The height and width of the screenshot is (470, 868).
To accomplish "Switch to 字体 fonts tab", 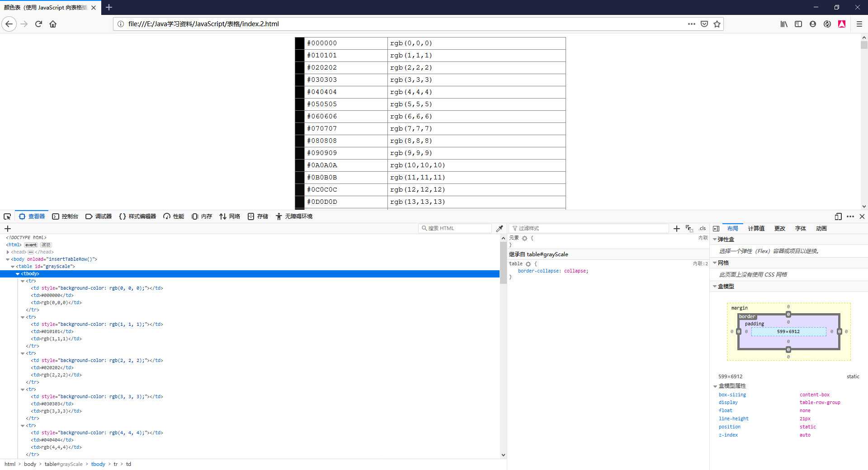I will click(x=801, y=229).
